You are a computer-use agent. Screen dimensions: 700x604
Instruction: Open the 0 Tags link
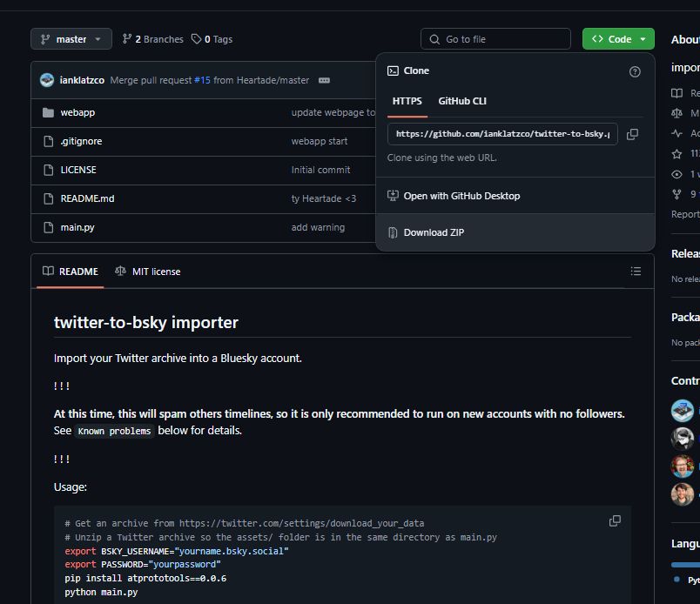212,39
